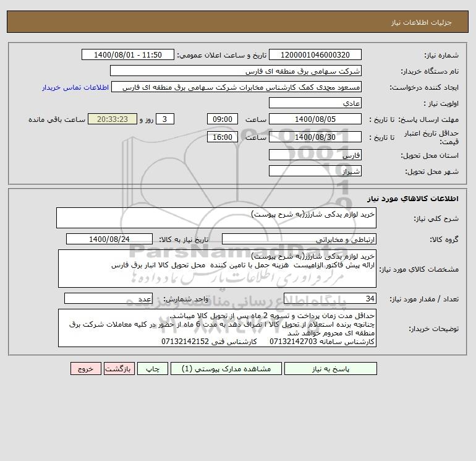Click the نام دستگاه خریدار label

430,71
